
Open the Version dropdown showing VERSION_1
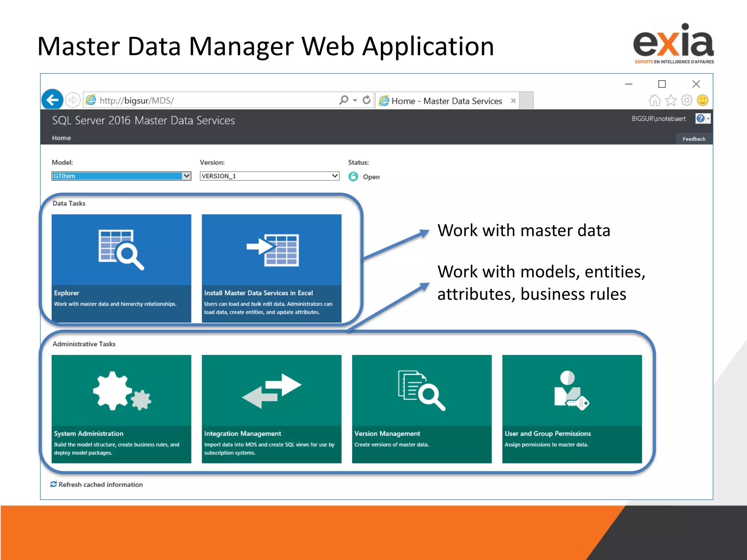270,176
